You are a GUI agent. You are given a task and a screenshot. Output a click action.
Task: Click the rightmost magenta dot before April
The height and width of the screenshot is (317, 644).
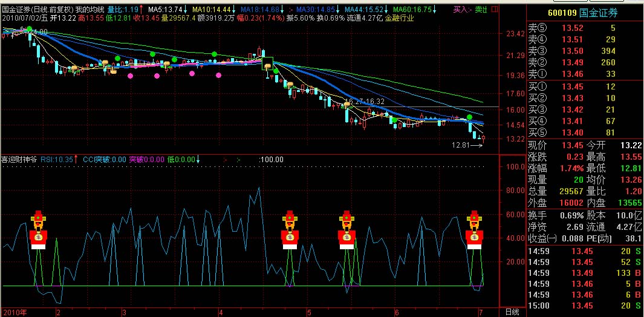tap(218, 75)
